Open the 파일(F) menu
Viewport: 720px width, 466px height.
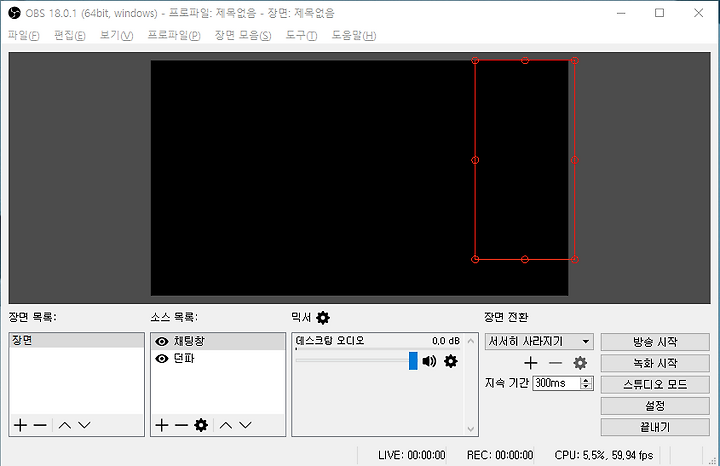point(23,35)
